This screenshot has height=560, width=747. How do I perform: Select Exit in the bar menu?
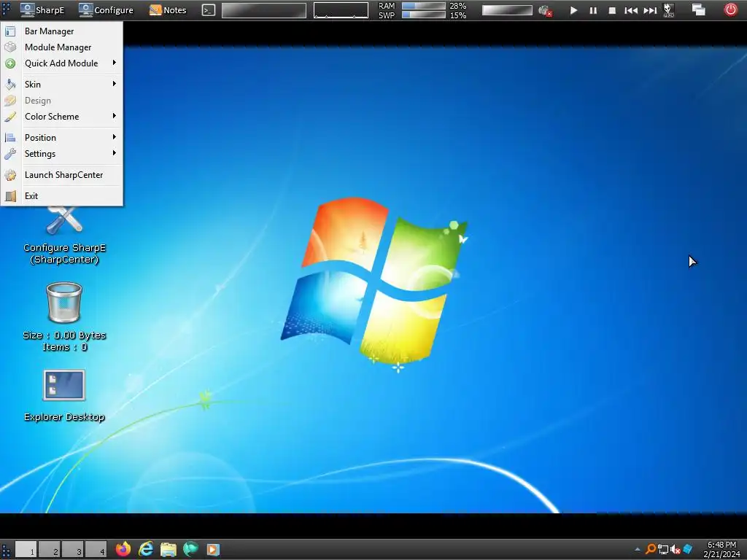coord(62,195)
